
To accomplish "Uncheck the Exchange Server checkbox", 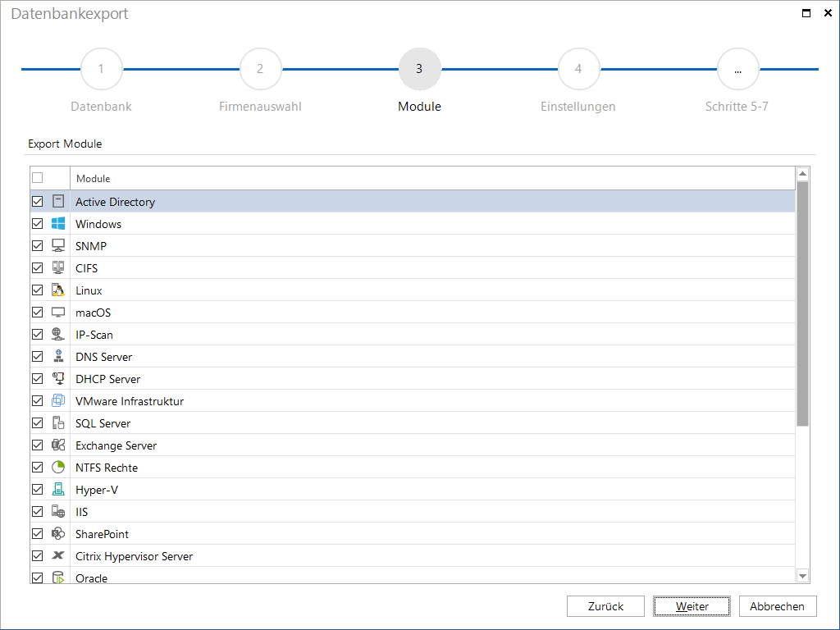I will pos(38,445).
